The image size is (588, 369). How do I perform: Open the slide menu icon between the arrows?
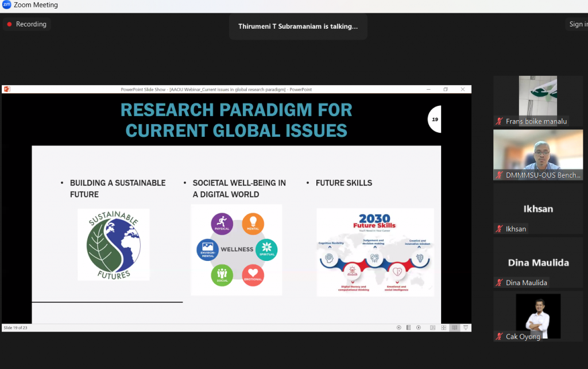pyautogui.click(x=408, y=328)
